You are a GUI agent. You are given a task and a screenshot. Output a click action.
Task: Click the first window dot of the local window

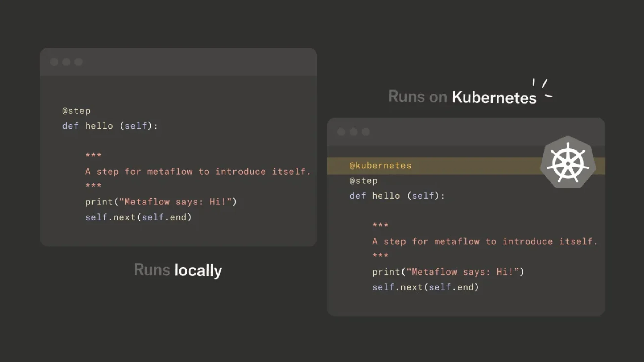coord(54,62)
